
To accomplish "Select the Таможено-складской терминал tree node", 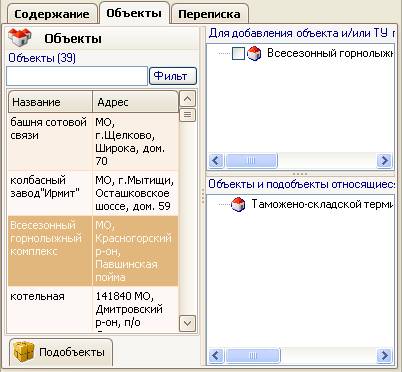I will [322, 204].
